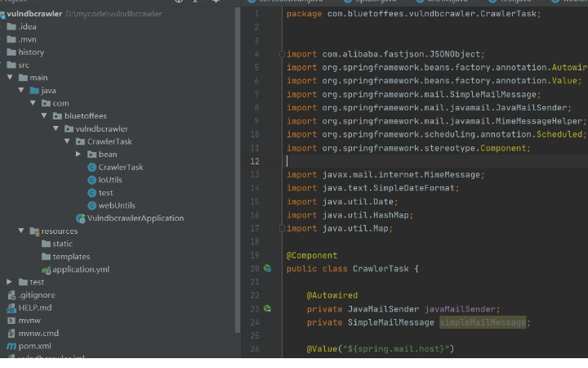Click the Maven icon beside pom.xml
This screenshot has width=588, height=368.
coord(11,346)
